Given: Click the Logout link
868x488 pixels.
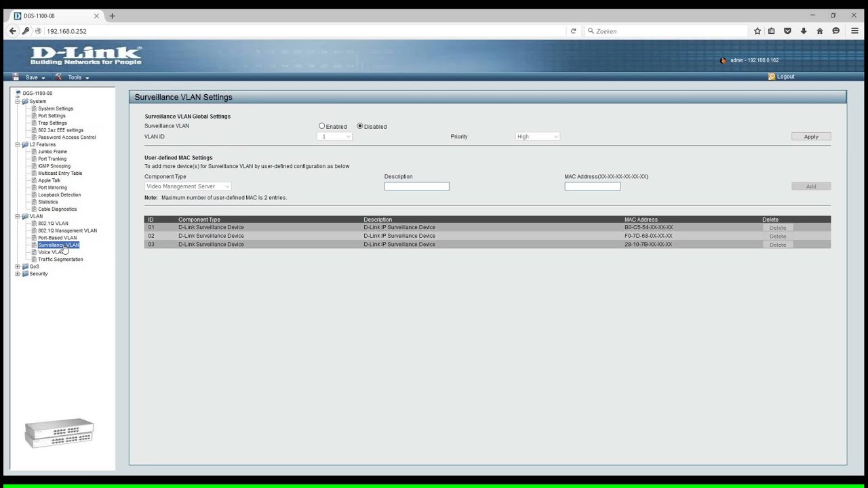Looking at the screenshot, I should 785,77.
